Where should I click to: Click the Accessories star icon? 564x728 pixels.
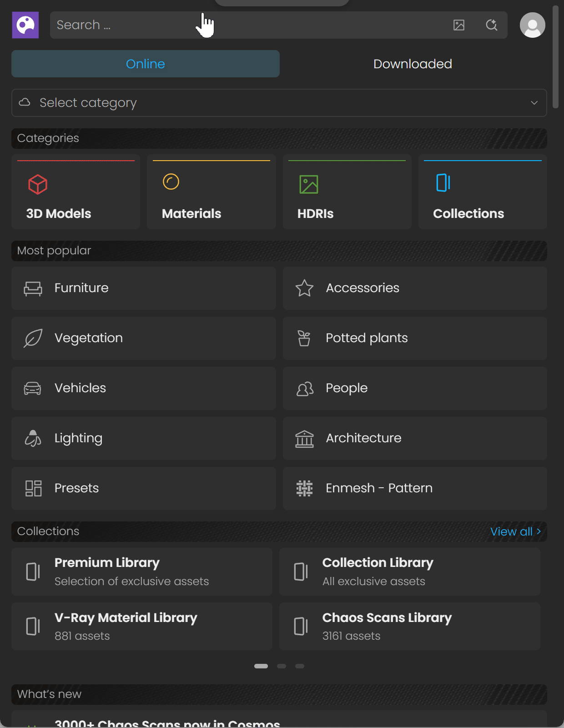304,288
